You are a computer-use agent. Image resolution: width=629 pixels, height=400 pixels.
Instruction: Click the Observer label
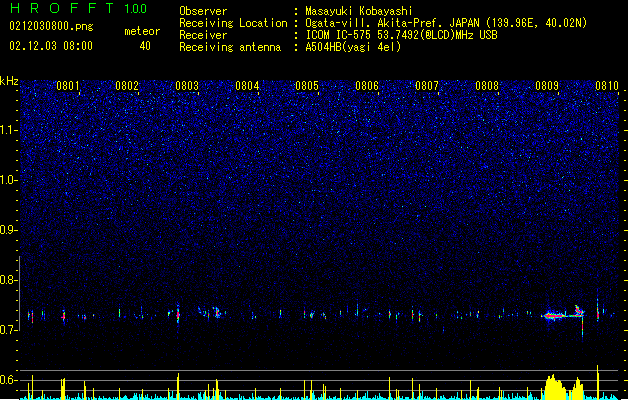coord(203,11)
